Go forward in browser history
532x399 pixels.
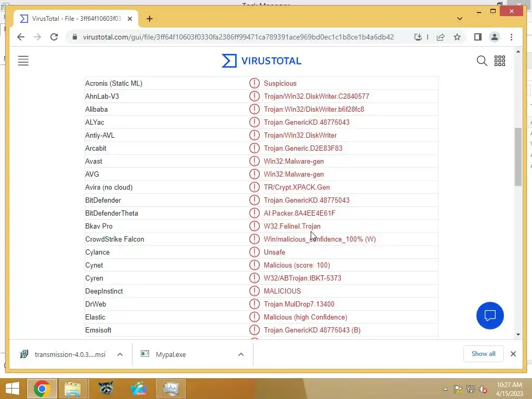pos(37,37)
